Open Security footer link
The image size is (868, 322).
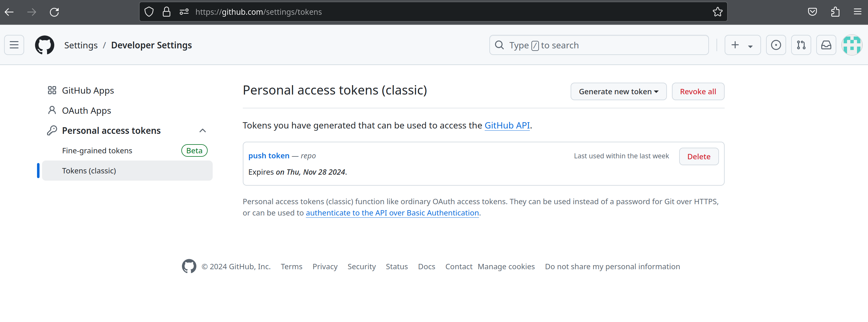tap(362, 267)
